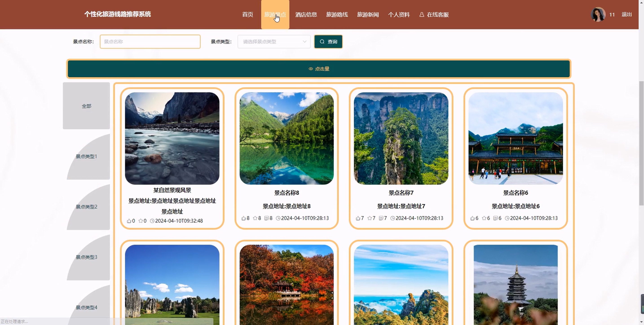
Task: Open the 景点名称7 rock pillar photo
Action: 401,138
